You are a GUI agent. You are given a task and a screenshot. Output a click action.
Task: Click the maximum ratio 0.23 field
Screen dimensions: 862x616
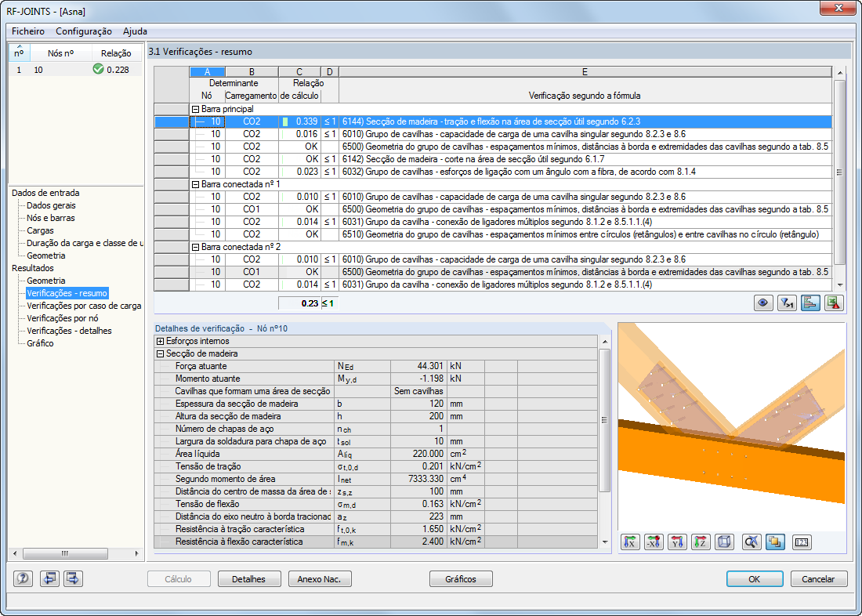300,303
